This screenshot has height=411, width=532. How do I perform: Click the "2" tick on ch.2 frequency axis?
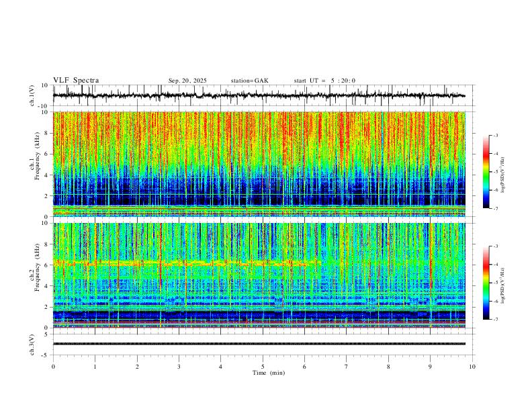[x=46, y=307]
